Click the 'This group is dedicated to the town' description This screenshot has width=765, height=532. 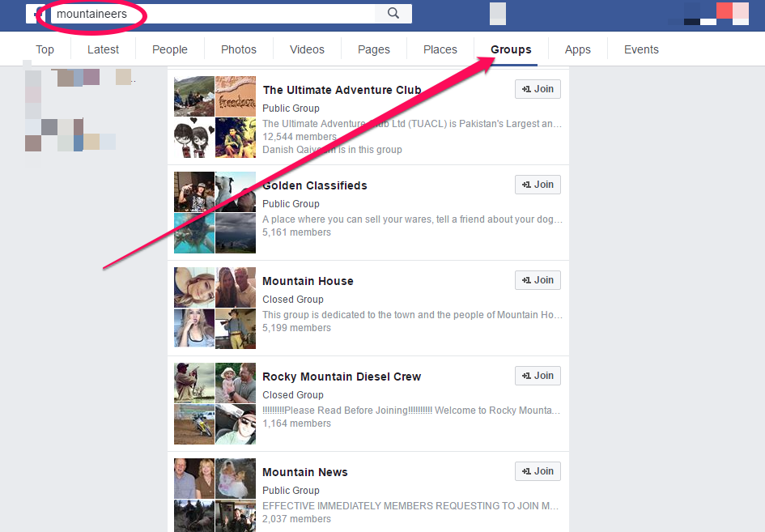click(412, 315)
